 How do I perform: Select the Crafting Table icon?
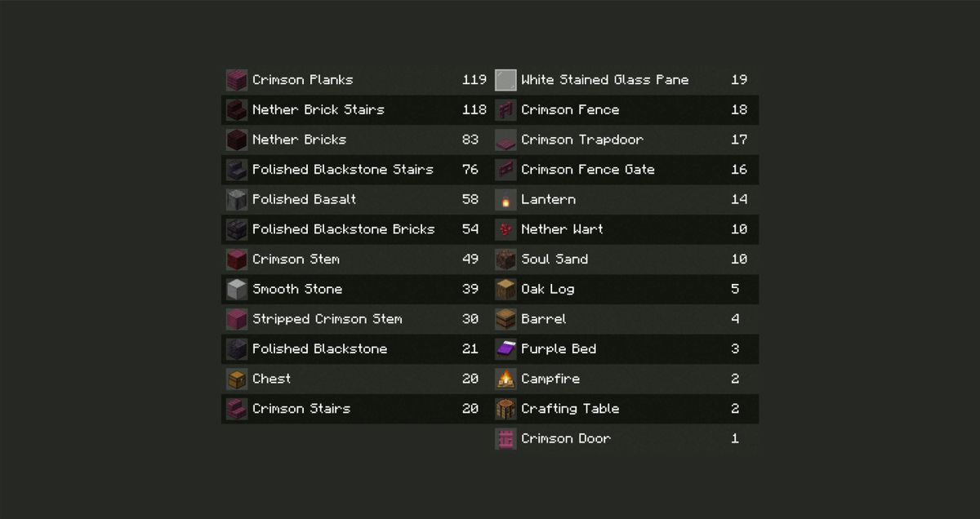point(506,409)
